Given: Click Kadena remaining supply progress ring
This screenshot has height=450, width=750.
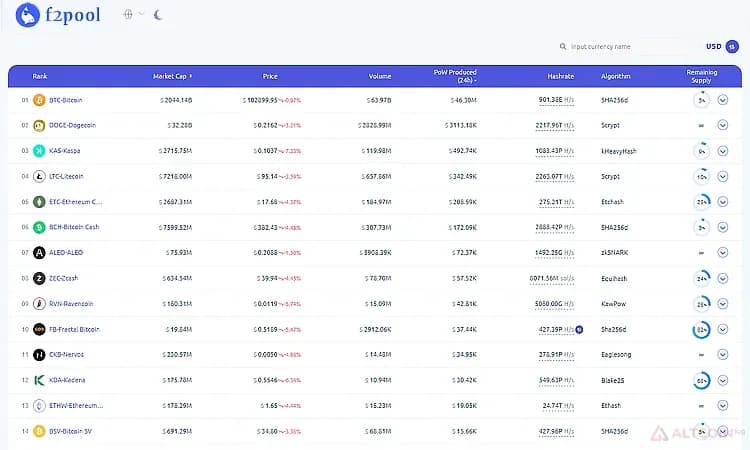Looking at the screenshot, I should 701,381.
